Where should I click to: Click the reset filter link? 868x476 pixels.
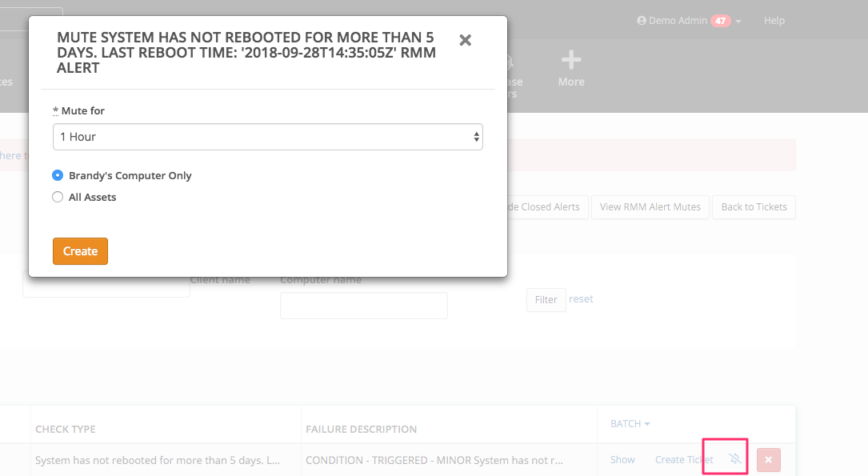pyautogui.click(x=581, y=298)
